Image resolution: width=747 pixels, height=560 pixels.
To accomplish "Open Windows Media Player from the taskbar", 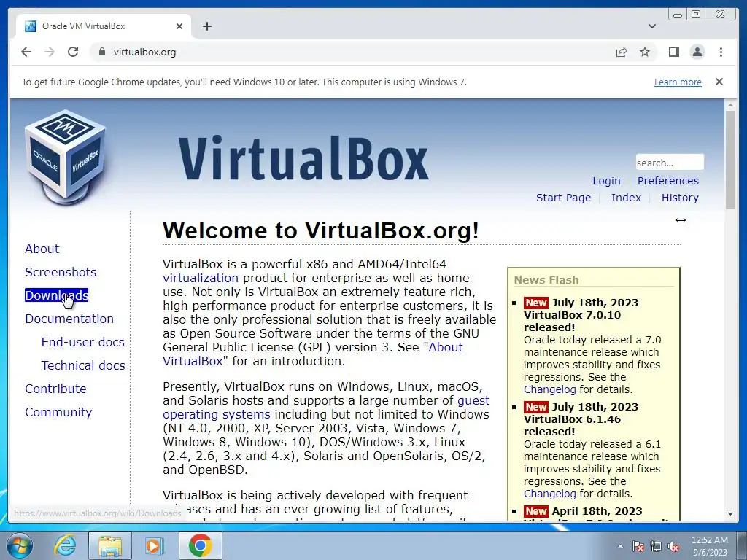I will 155,545.
